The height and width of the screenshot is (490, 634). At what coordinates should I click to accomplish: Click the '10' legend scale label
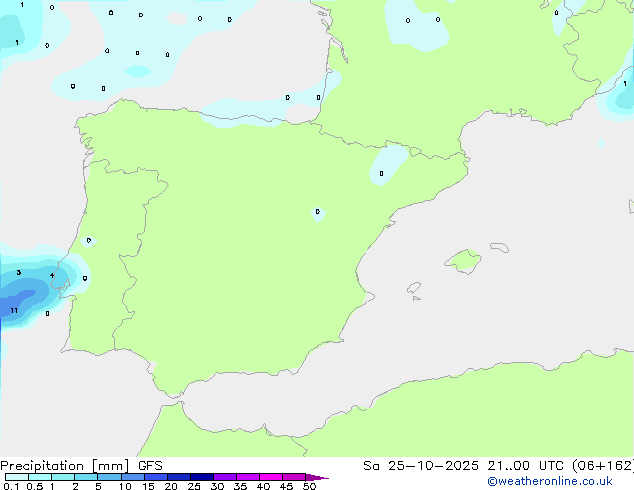pyautogui.click(x=125, y=486)
